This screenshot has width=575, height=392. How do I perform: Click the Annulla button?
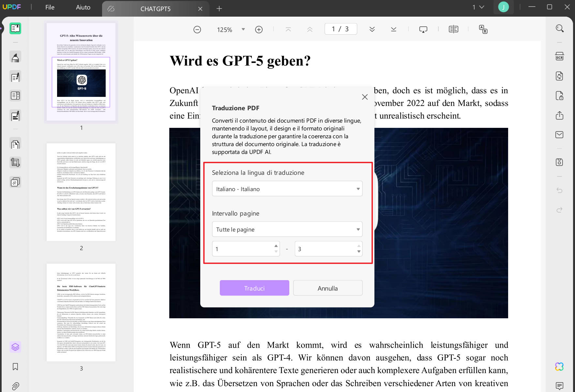click(328, 288)
